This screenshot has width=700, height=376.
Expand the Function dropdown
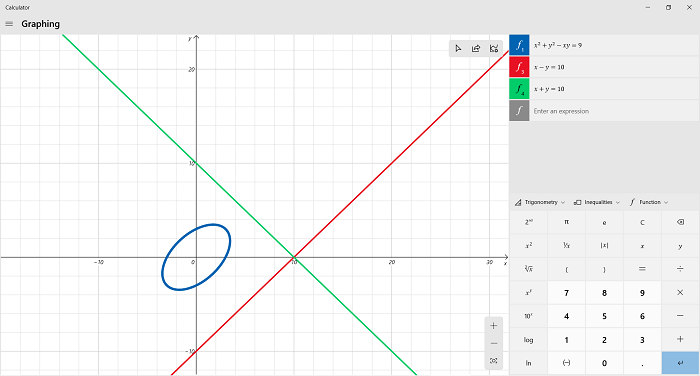649,202
